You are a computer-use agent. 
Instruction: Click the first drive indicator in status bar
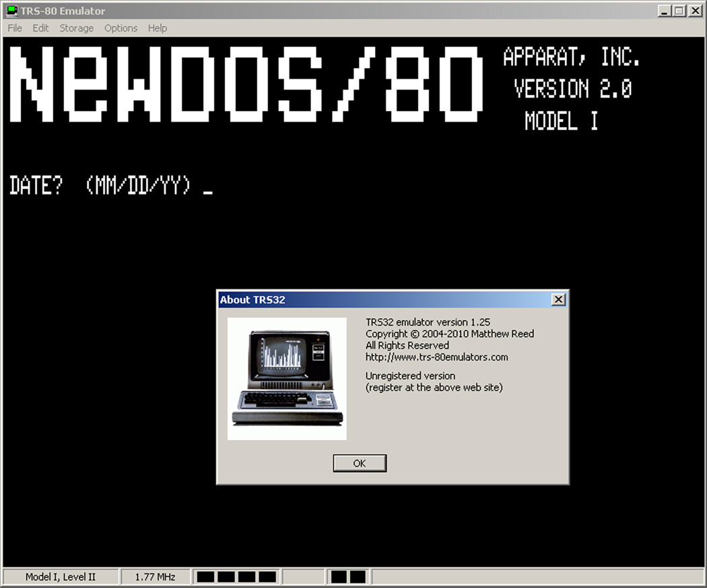206,577
